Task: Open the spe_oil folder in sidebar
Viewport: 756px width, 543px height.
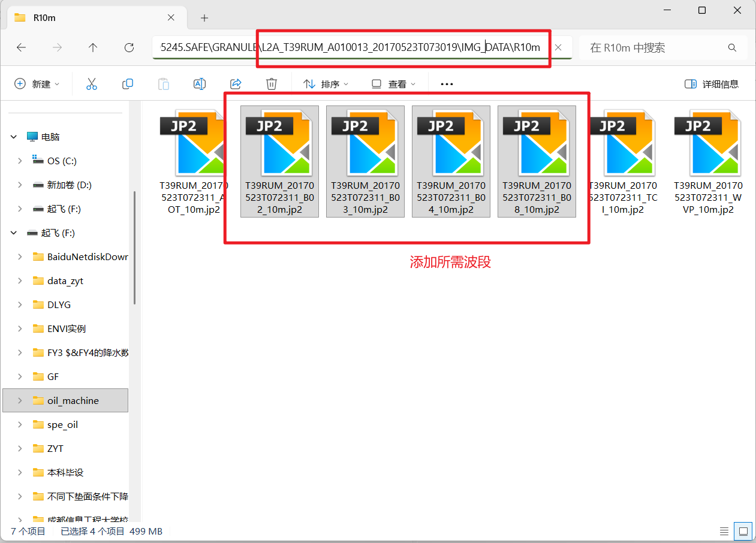Action: pos(63,424)
